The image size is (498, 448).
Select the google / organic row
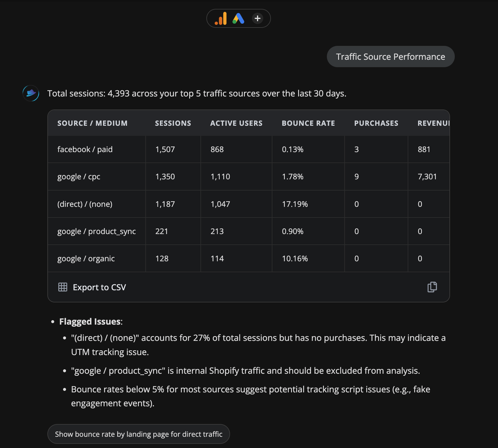click(x=86, y=259)
